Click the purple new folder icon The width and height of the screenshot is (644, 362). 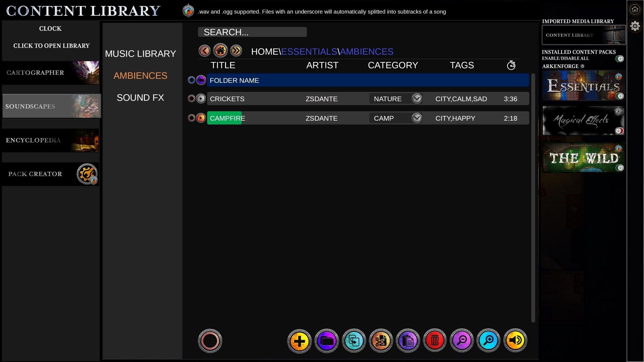pyautogui.click(x=326, y=341)
